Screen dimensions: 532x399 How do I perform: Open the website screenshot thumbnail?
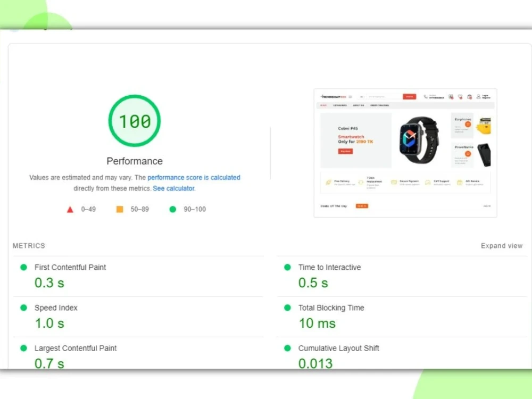coord(405,153)
